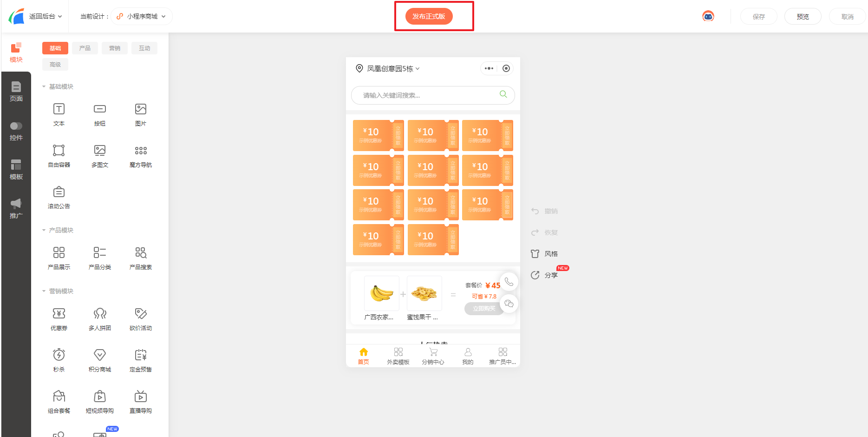Choose the 优惠券 coupon module

click(59, 319)
